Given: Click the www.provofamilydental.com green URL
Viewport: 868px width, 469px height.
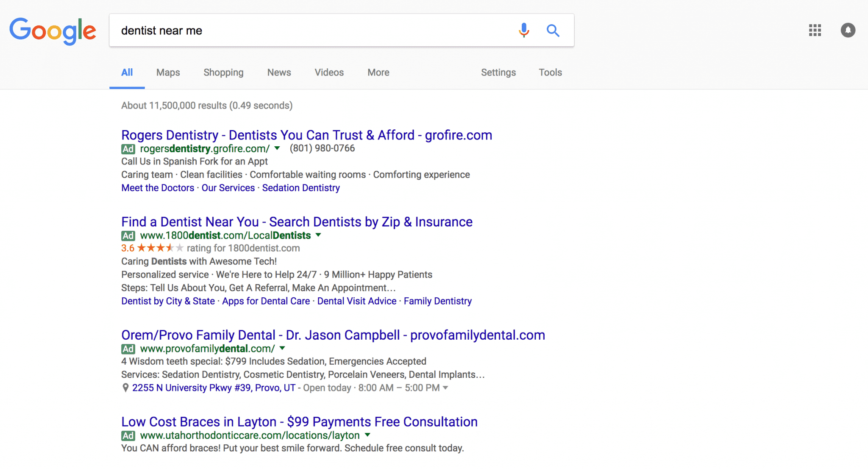Looking at the screenshot, I should click(x=207, y=349).
